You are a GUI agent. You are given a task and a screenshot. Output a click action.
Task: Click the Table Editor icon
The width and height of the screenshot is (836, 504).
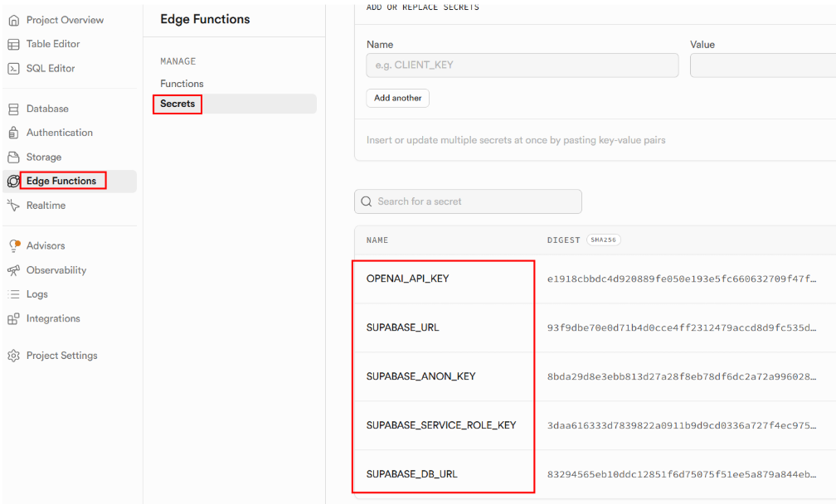tap(13, 44)
